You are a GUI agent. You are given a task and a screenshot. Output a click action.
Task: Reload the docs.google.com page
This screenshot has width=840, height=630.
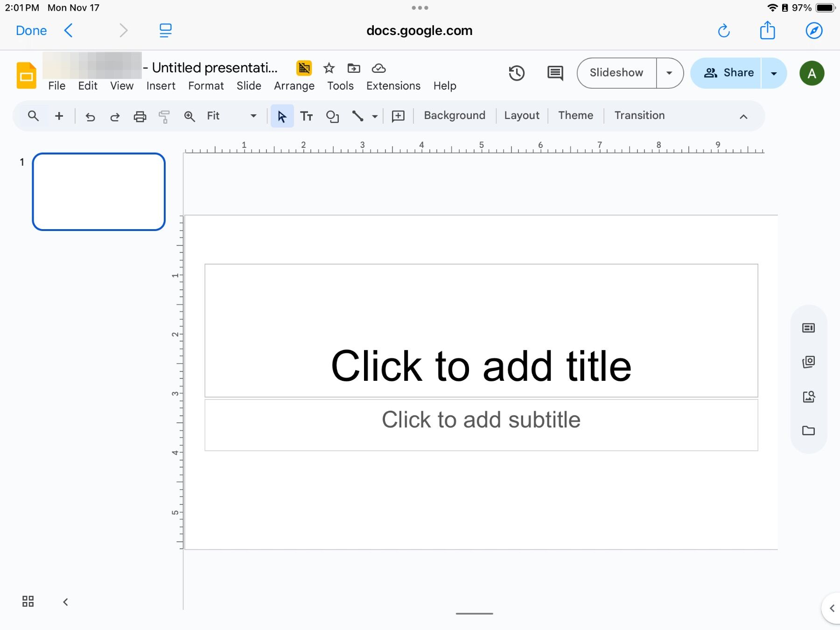(724, 31)
